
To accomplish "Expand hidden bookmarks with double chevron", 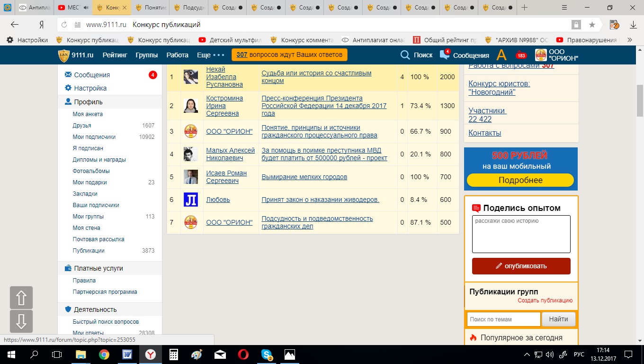I will pyautogui.click(x=629, y=40).
